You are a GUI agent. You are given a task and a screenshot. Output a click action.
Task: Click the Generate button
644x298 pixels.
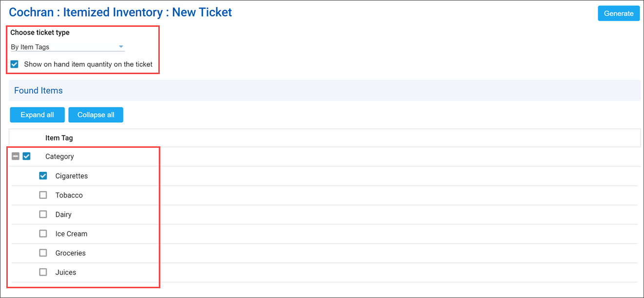pos(618,13)
